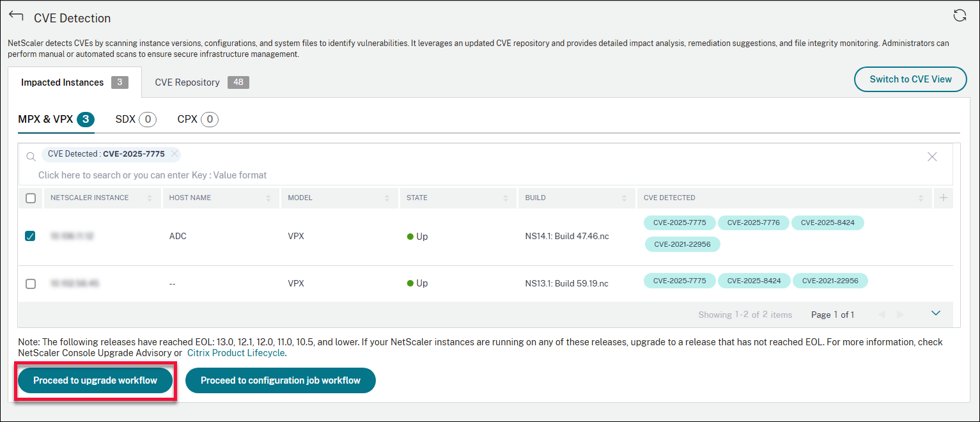Expand the page-size chevron in table footer
The width and height of the screenshot is (980, 422).
click(x=936, y=313)
